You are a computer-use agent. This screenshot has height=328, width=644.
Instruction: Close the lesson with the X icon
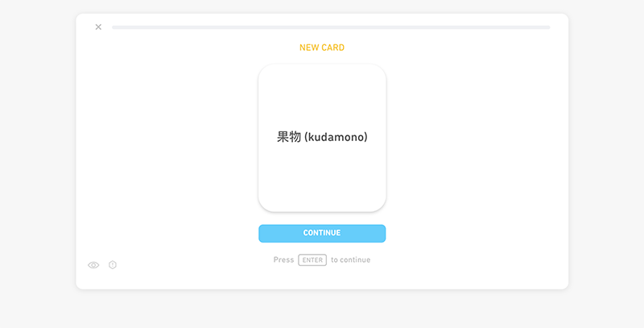98,27
